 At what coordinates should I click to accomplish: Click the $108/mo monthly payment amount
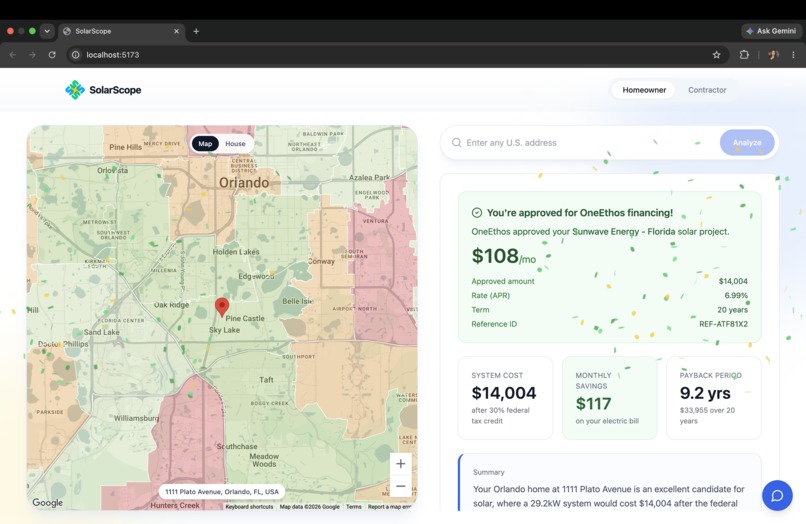[x=503, y=256]
